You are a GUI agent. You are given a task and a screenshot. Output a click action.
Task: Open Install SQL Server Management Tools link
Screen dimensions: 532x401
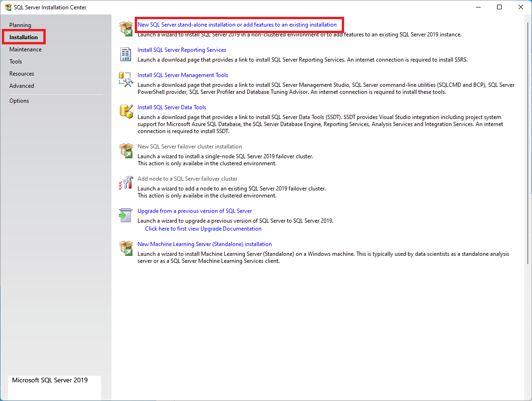tap(182, 75)
